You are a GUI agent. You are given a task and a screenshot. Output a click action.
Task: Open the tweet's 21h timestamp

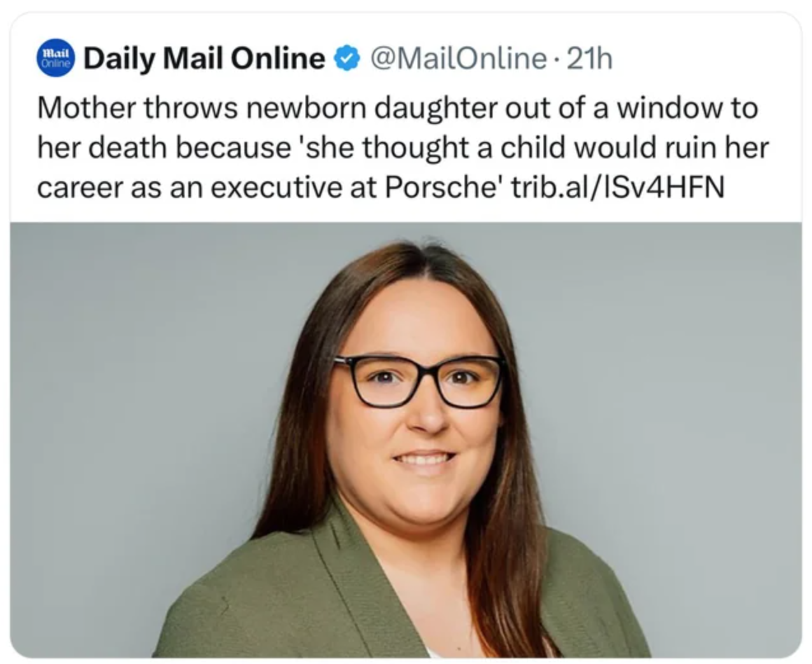[589, 59]
